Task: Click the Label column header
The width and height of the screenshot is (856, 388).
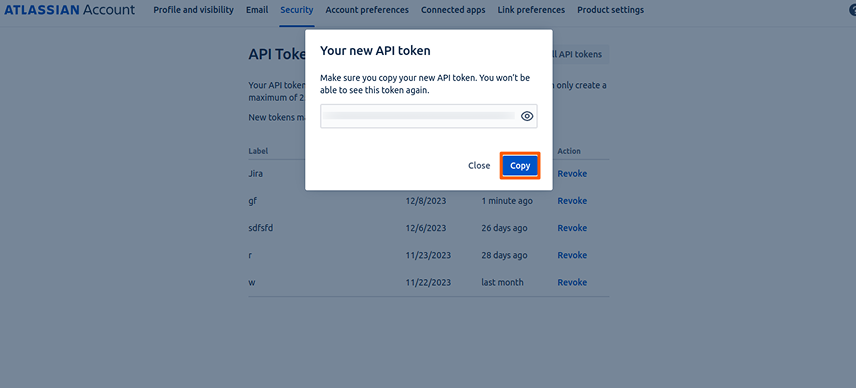Action: 258,151
